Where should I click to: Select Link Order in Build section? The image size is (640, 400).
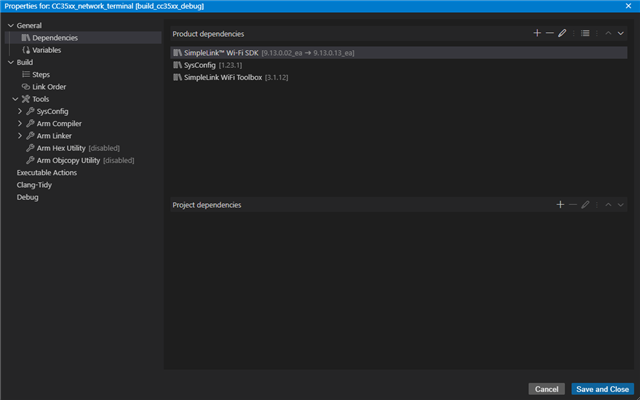[49, 87]
